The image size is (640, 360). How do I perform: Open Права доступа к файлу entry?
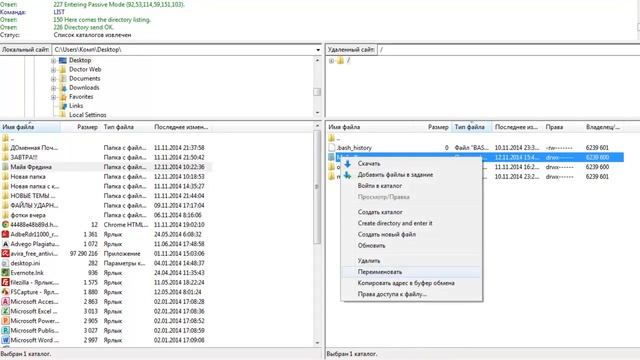(x=392, y=294)
